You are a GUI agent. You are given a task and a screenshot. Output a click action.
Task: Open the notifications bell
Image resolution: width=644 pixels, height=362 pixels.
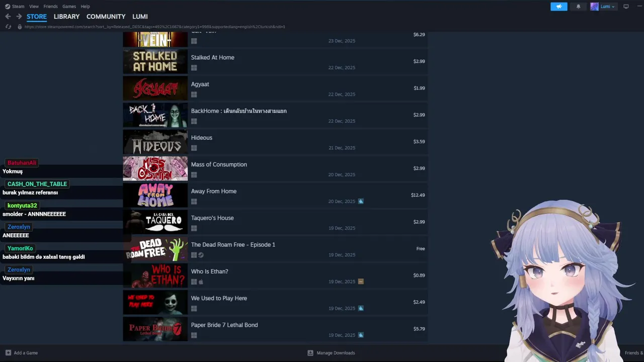[578, 7]
